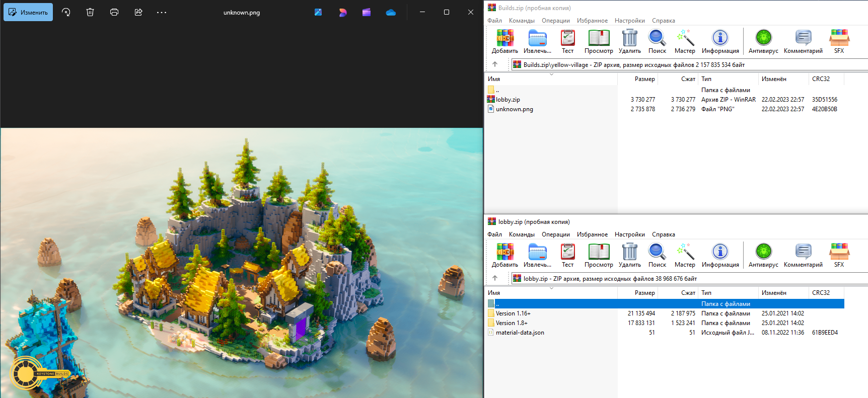Print the image using printer icon

pos(114,12)
